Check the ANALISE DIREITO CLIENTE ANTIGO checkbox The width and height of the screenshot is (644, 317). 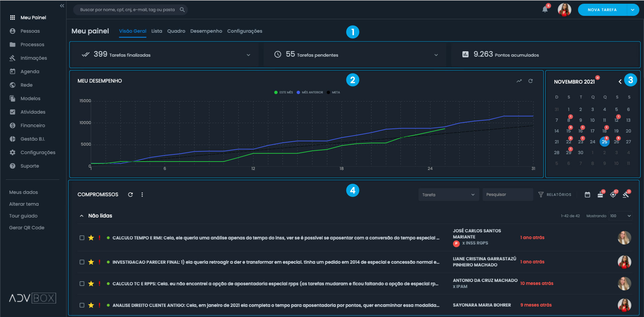(82, 305)
